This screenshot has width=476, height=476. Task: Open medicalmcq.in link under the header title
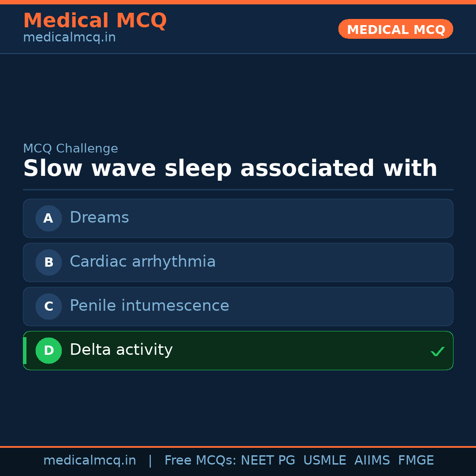point(69,37)
